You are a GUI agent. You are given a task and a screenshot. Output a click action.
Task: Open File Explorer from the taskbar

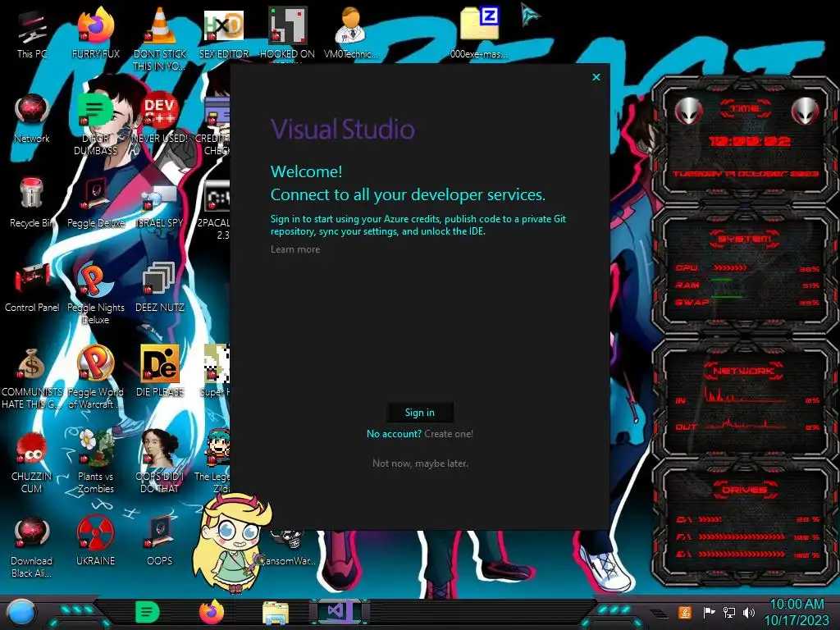(x=276, y=614)
